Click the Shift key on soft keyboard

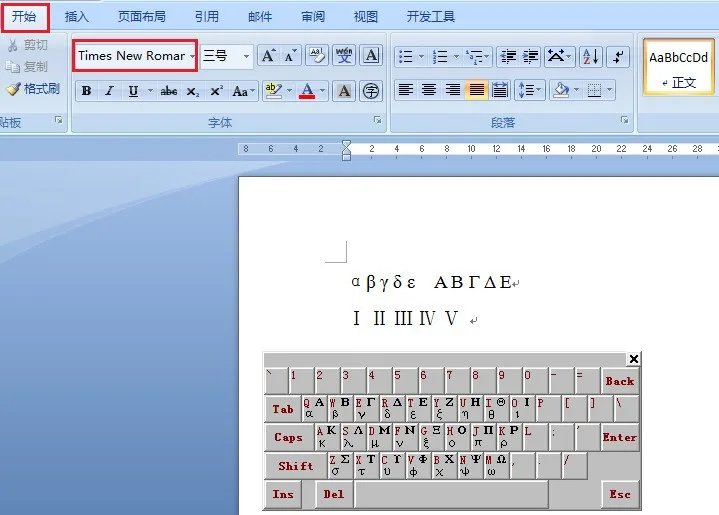click(296, 466)
